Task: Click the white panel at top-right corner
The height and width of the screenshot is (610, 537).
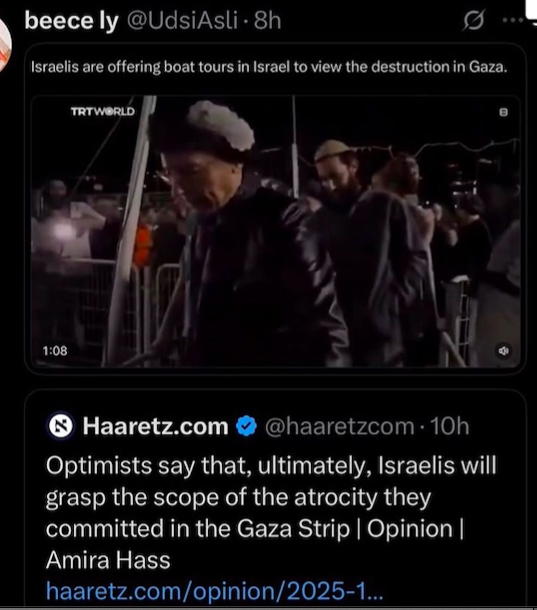Action: 531,9
